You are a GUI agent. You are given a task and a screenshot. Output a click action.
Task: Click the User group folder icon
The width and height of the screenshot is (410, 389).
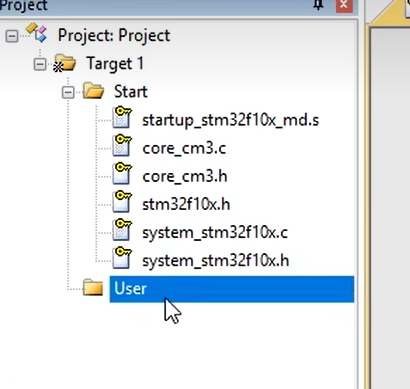pyautogui.click(x=93, y=287)
